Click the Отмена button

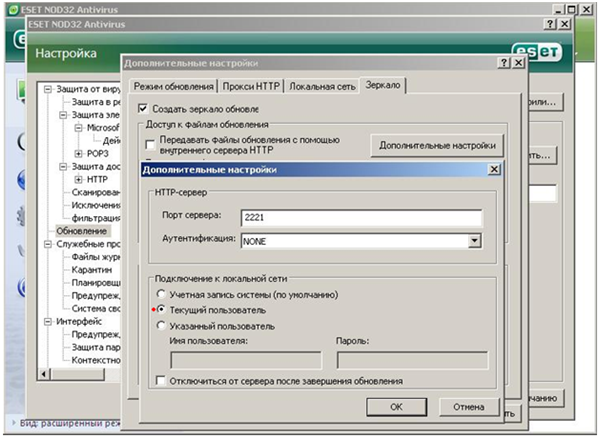[469, 407]
